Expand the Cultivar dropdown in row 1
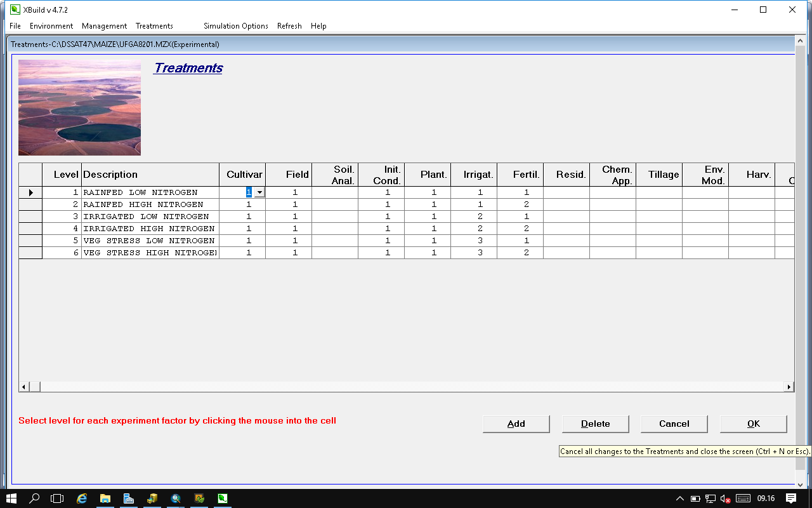Viewport: 812px width, 508px height. tap(259, 192)
